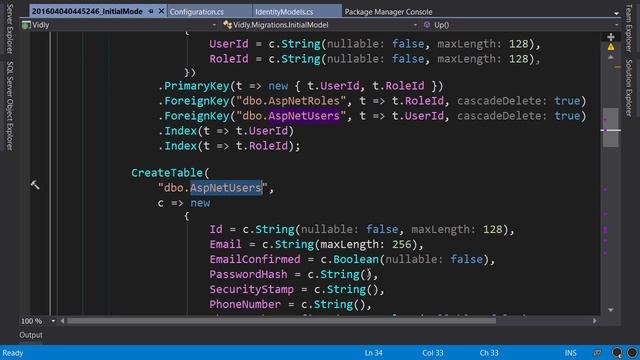Click the warning triangle in scroll margin
640x360 pixels.
click(x=611, y=47)
